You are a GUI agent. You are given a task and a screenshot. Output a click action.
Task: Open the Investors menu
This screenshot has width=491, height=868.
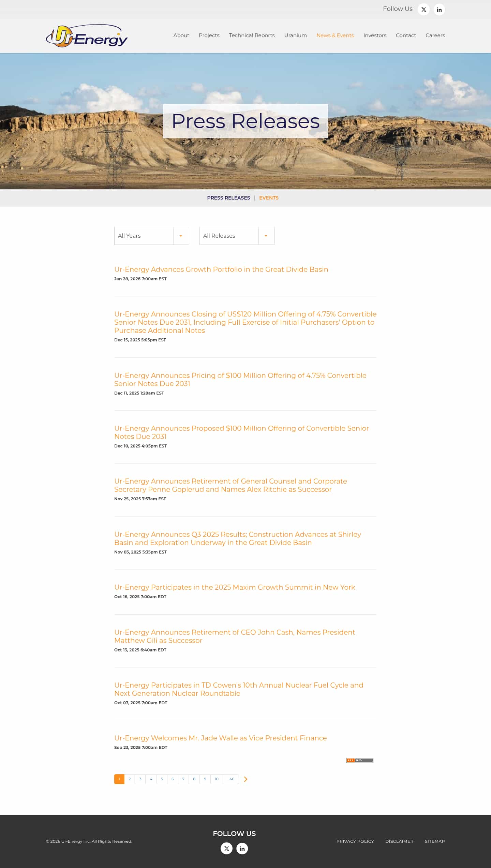point(375,35)
